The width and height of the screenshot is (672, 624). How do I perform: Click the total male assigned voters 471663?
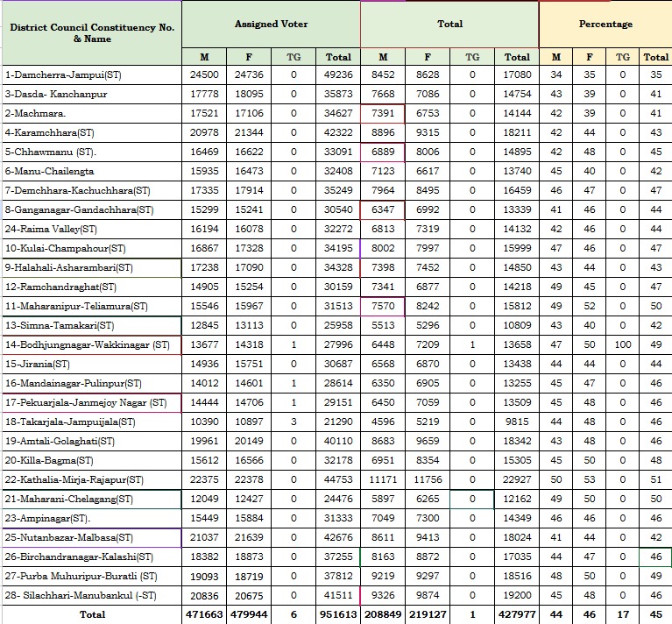click(203, 614)
